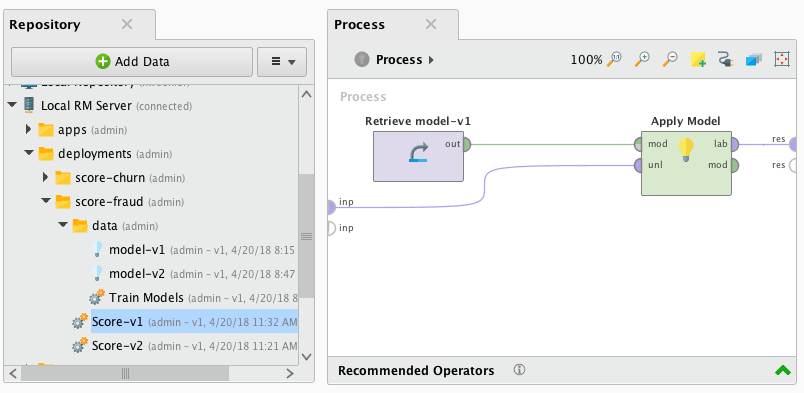Click the zoom reset 1:1 magnifier icon
The height and width of the screenshot is (393, 804).
614,60
